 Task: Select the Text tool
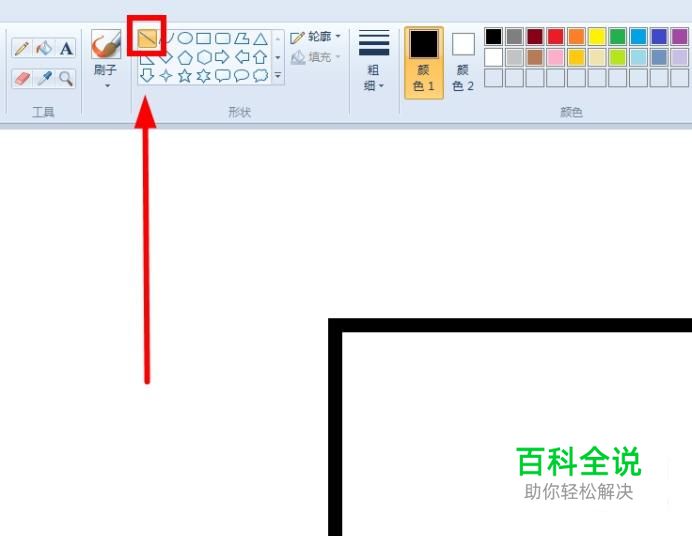[x=66, y=48]
